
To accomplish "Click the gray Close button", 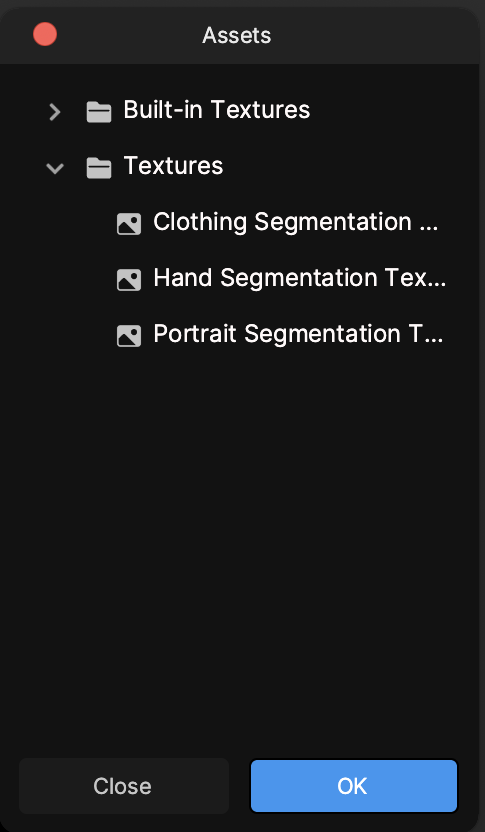I will pyautogui.click(x=124, y=786).
